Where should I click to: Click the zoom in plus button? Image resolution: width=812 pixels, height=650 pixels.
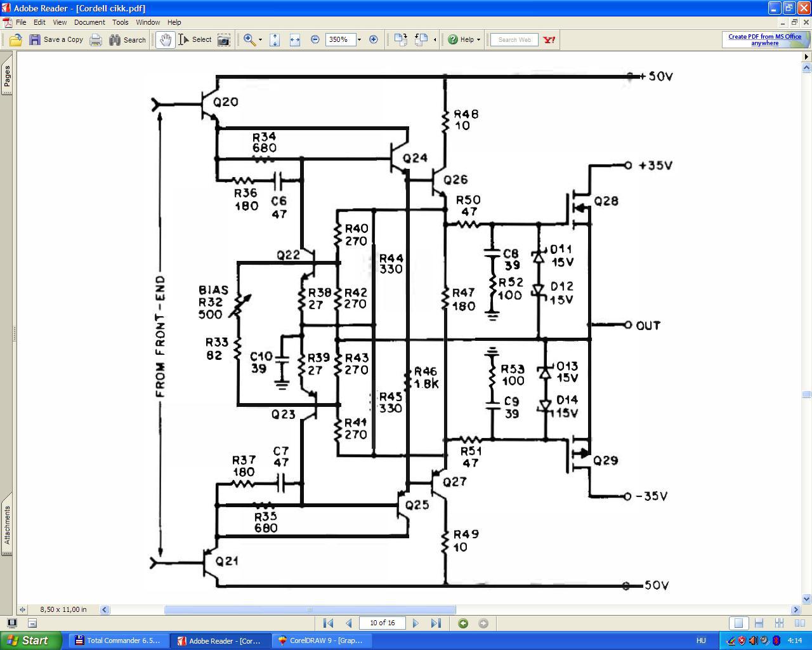tap(374, 39)
